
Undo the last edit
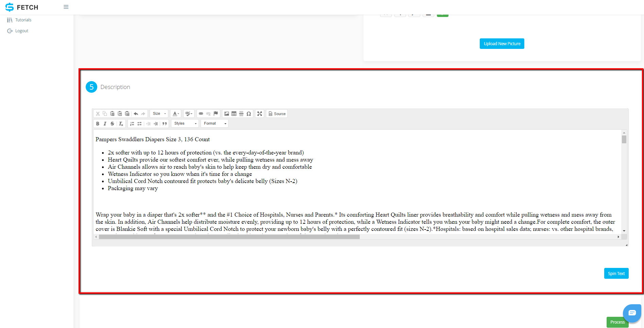click(x=136, y=114)
